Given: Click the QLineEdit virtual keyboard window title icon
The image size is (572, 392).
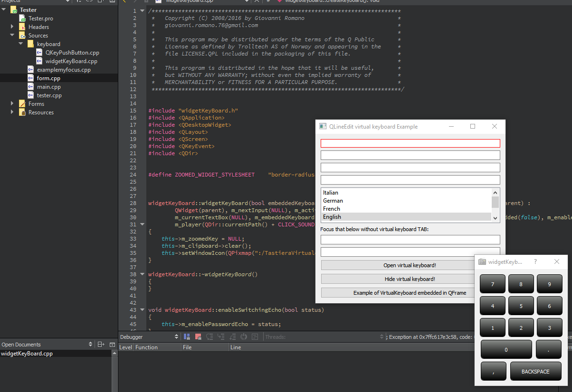Looking at the screenshot, I should (323, 126).
